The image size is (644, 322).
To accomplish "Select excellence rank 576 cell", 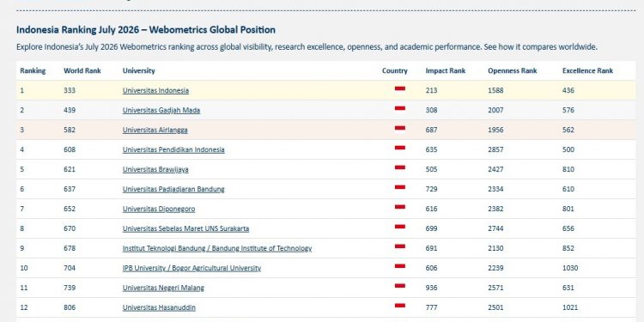I will click(568, 110).
